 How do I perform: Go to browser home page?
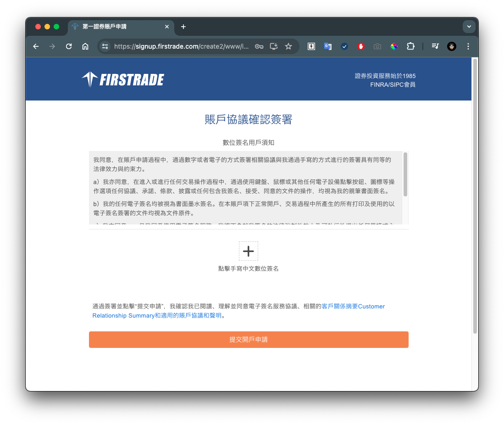coord(85,46)
